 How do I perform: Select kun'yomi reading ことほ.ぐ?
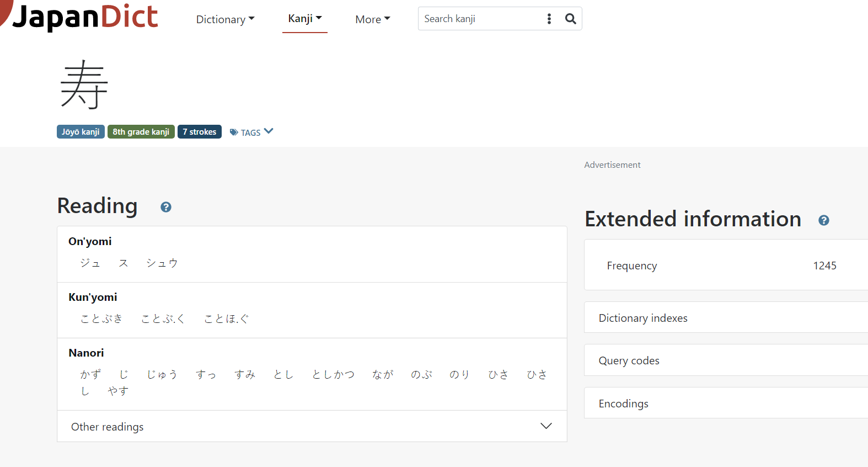pos(227,319)
